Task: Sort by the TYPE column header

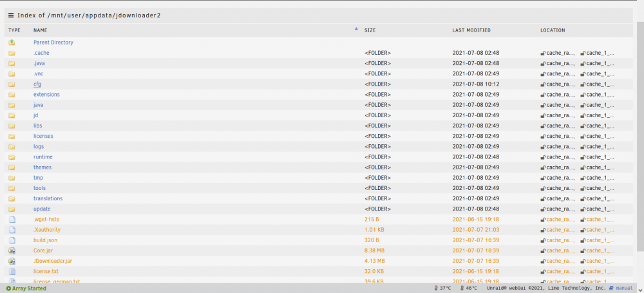Action: pyautogui.click(x=14, y=30)
